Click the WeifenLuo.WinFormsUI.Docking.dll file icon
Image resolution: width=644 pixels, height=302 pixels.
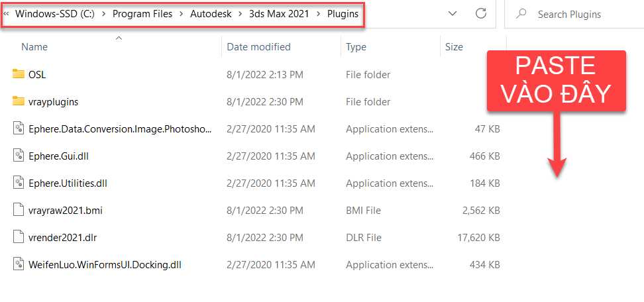tap(19, 264)
